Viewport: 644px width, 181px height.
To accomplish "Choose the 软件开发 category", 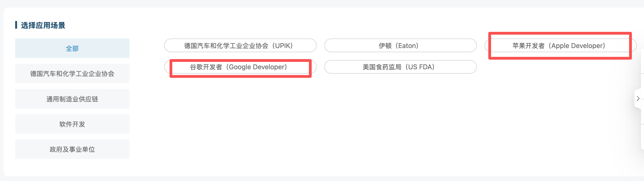I will 72,124.
